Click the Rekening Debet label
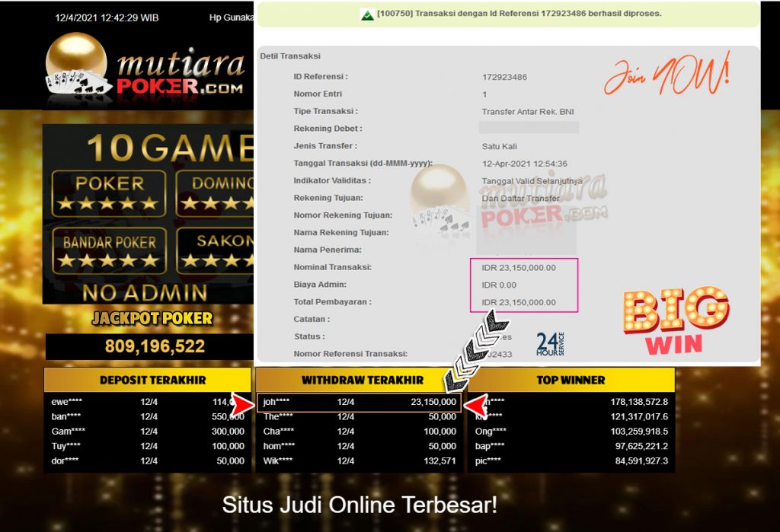Image resolution: width=780 pixels, height=532 pixels. tap(328, 129)
